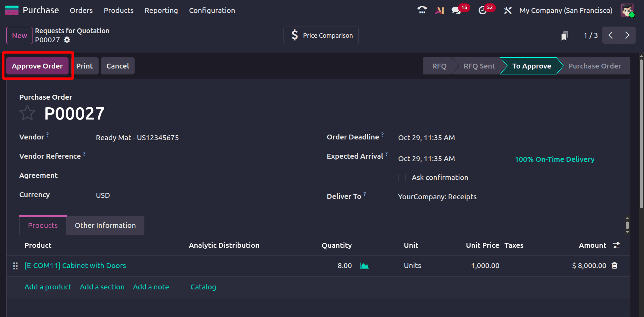Toggle optional columns with the sliders icon
The height and width of the screenshot is (317, 644).
[x=616, y=245]
